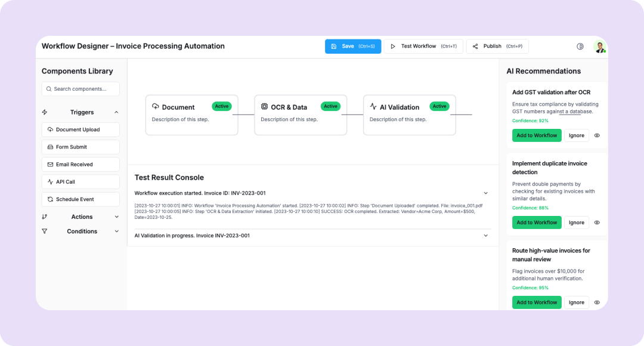Expand the Actions section
Viewport: 644px width, 346px height.
(116, 217)
